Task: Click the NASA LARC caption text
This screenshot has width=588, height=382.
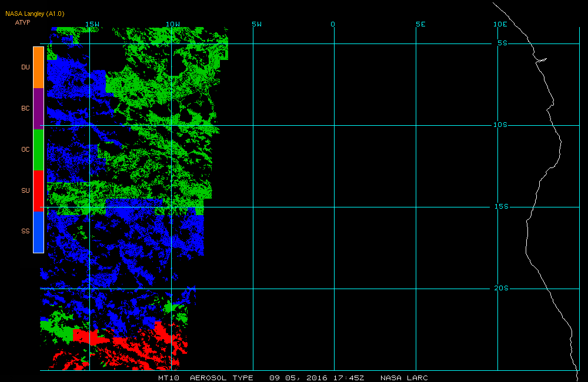Action: click(x=405, y=378)
